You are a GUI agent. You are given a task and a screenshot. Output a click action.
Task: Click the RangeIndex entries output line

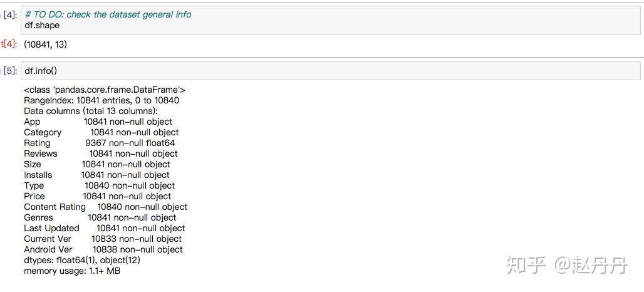coord(101,100)
